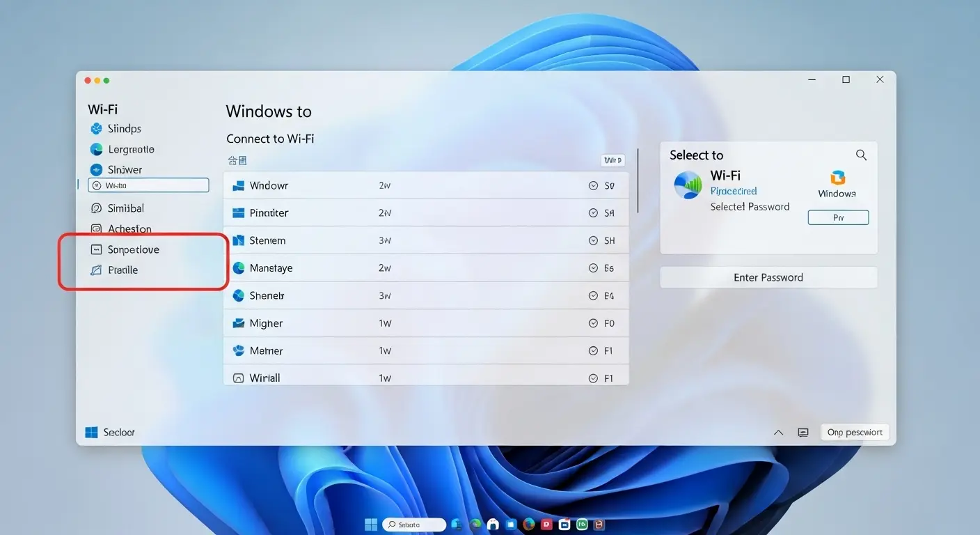Click the Enter Password button
The height and width of the screenshot is (535, 980).
click(x=768, y=277)
